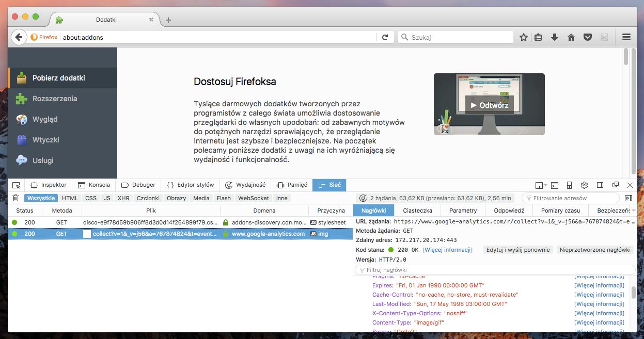Open devtools settings gear
This screenshot has width=644, height=339.
(x=584, y=185)
